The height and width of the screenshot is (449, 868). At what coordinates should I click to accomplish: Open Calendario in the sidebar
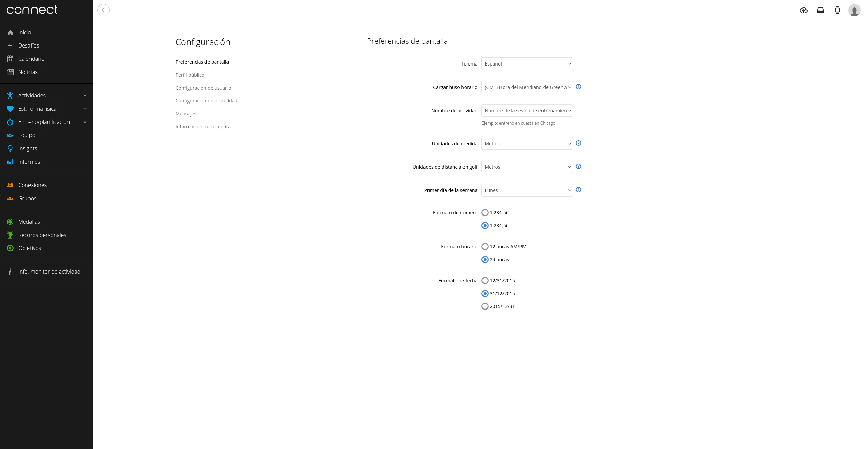coord(31,59)
